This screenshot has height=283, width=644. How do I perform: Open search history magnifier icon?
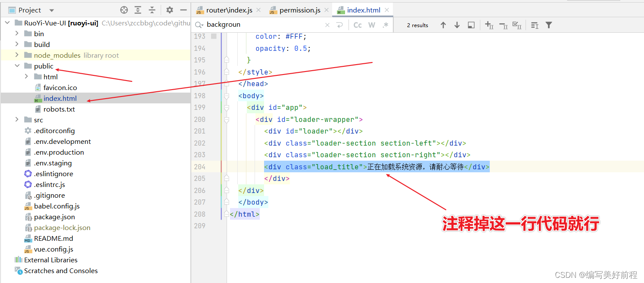click(199, 25)
